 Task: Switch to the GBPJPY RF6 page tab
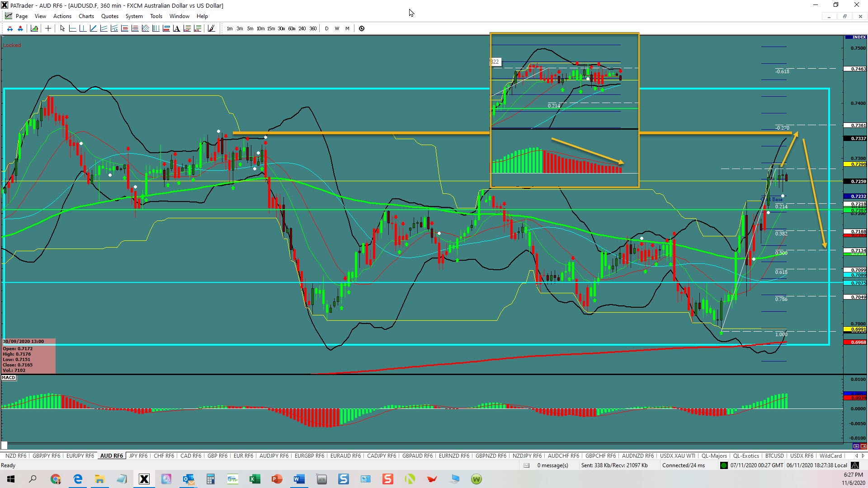coord(46,455)
